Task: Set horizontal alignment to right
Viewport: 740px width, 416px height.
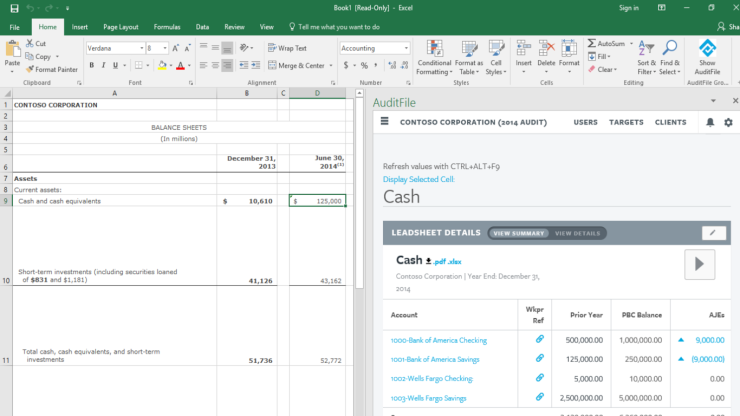Action: pyautogui.click(x=227, y=65)
